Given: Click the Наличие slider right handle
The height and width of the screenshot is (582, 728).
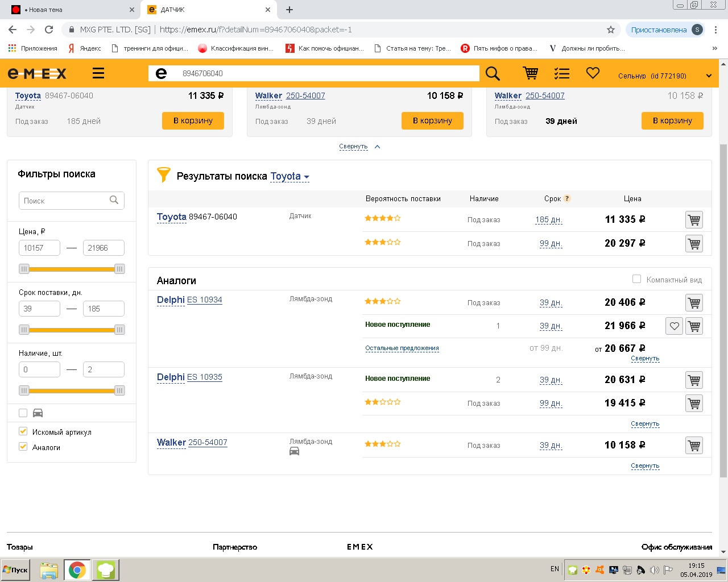Looking at the screenshot, I should point(119,390).
